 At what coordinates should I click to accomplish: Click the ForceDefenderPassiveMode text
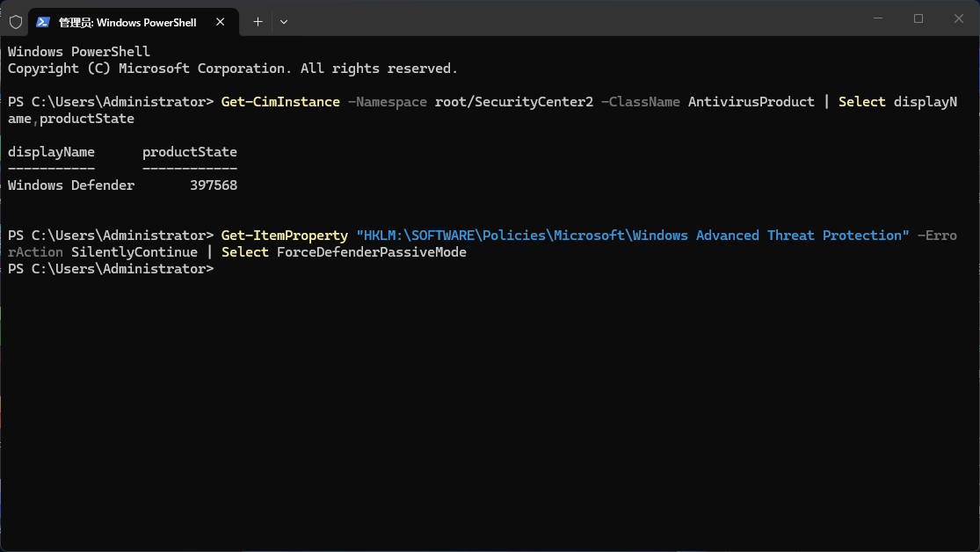point(372,252)
